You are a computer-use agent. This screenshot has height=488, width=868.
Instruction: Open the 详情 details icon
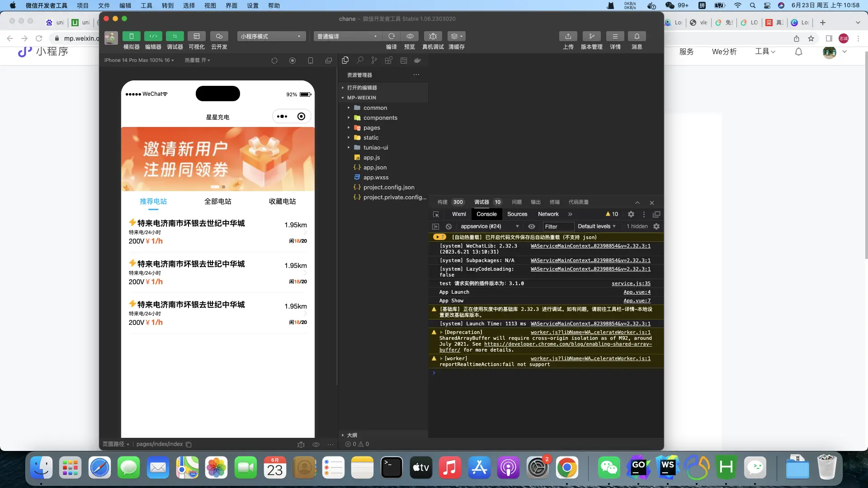pyautogui.click(x=615, y=36)
